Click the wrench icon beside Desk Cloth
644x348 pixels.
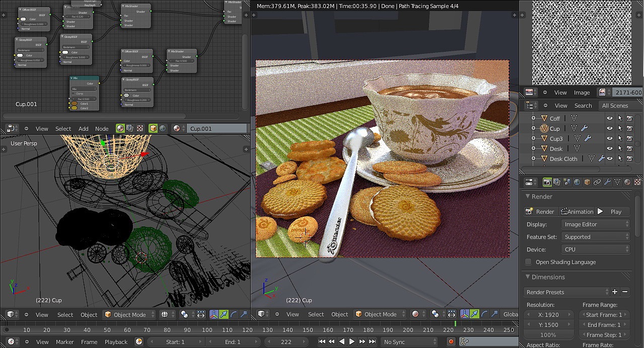602,158
